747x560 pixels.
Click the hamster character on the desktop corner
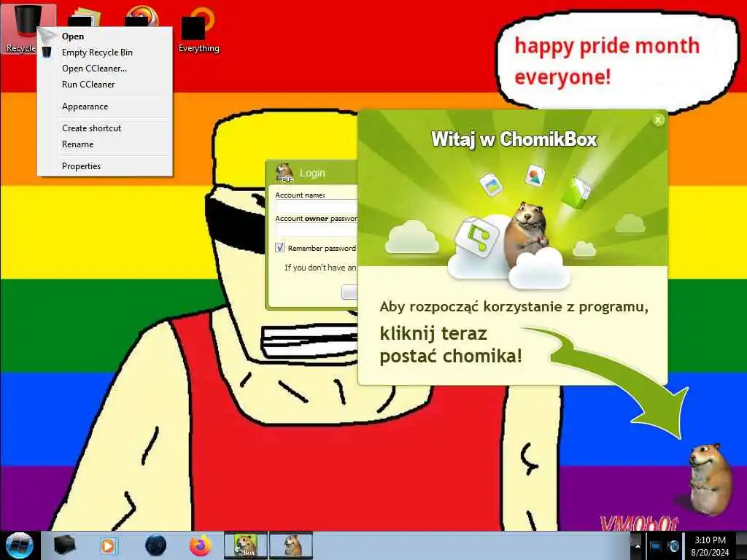(709, 479)
